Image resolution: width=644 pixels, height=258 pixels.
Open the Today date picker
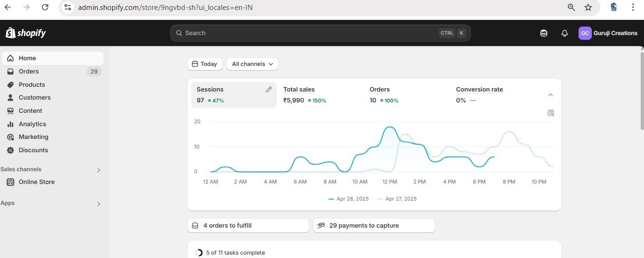[x=205, y=64]
